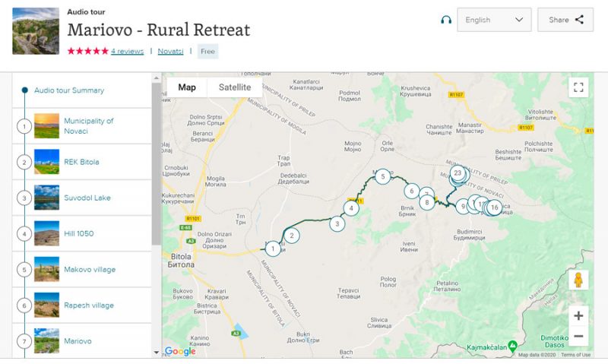Screen dimensions: 608x364
Task: Click the Share button
Action: [565, 20]
